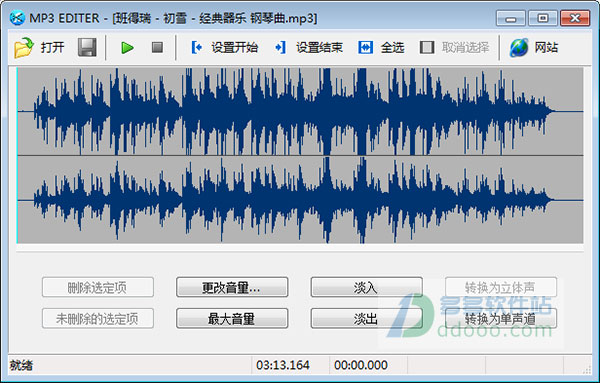The width and height of the screenshot is (600, 383).
Task: Start playback with the green play icon
Action: coord(127,48)
